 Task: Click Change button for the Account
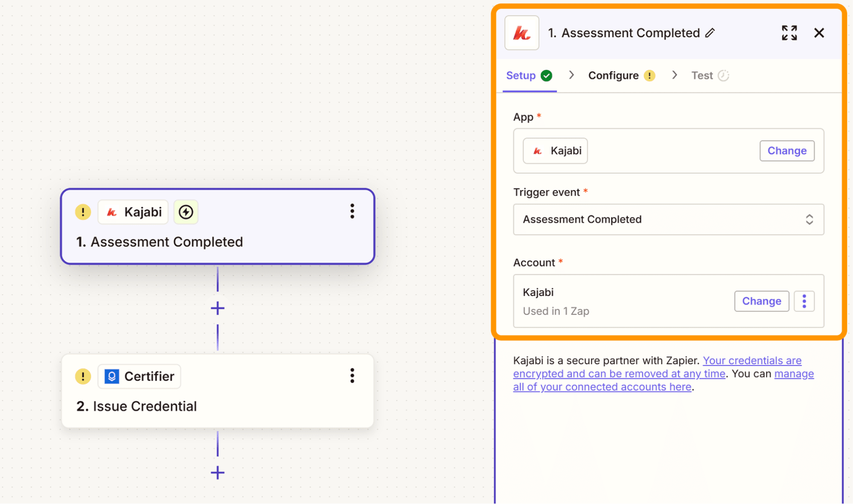coord(762,301)
